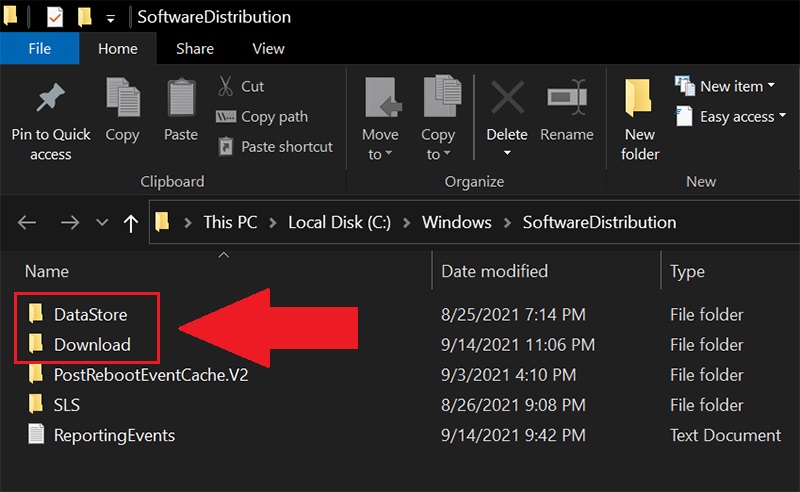The image size is (800, 492).
Task: Open the New item dropdown
Action: pyautogui.click(x=727, y=87)
